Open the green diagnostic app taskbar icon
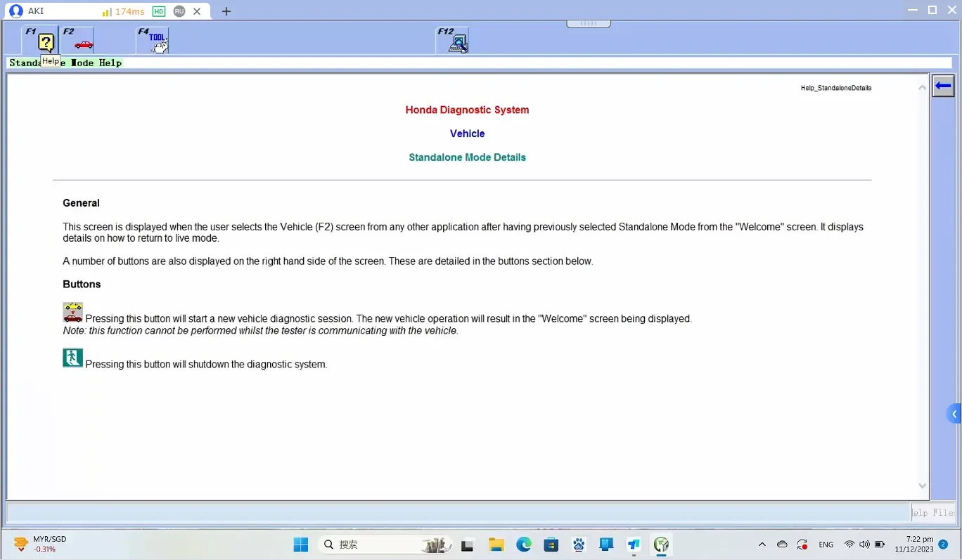The width and height of the screenshot is (962, 560). point(661,545)
